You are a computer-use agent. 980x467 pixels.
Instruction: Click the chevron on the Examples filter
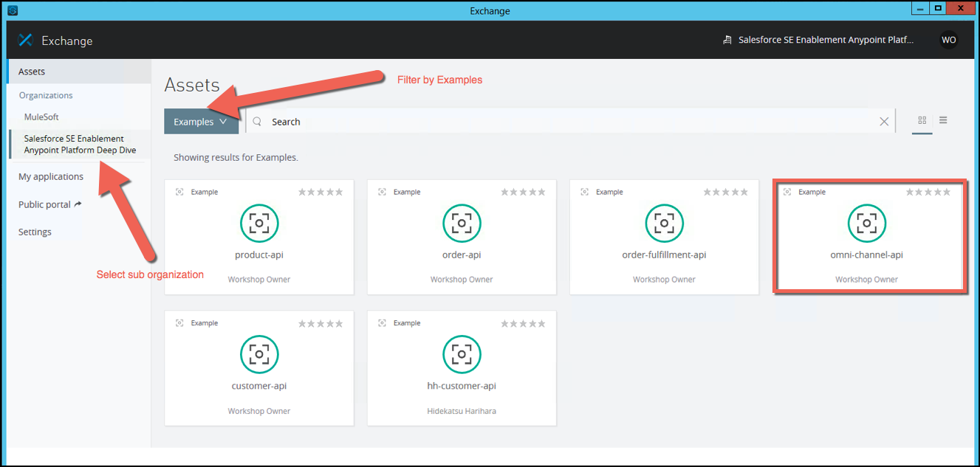click(x=223, y=122)
